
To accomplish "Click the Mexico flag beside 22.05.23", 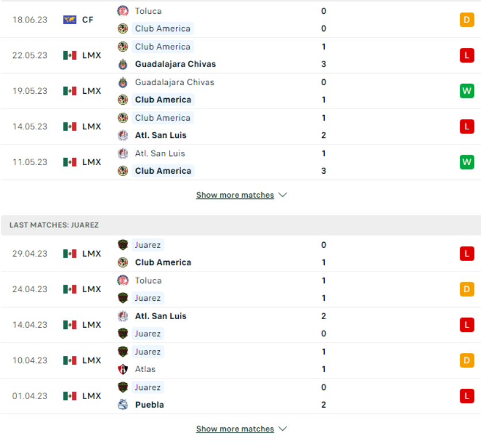I will pyautogui.click(x=70, y=55).
